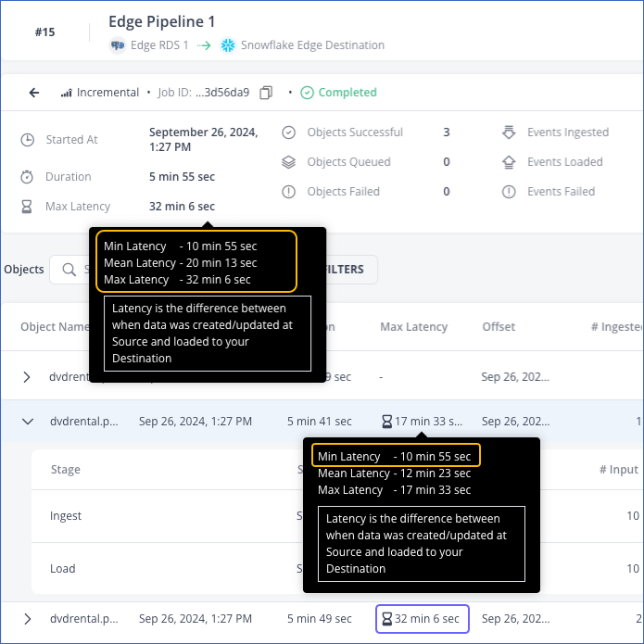Click the # Input column header

coord(619,470)
